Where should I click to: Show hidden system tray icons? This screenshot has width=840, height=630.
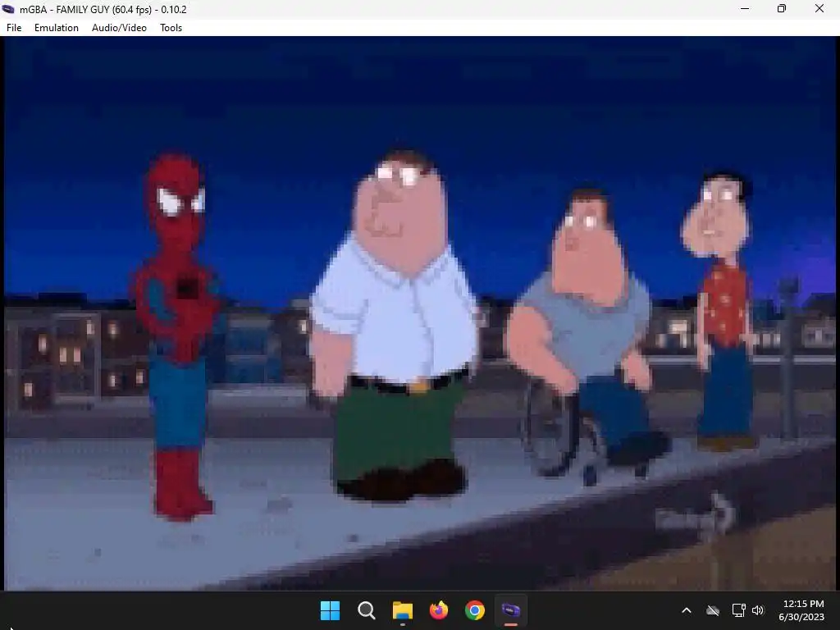point(687,610)
